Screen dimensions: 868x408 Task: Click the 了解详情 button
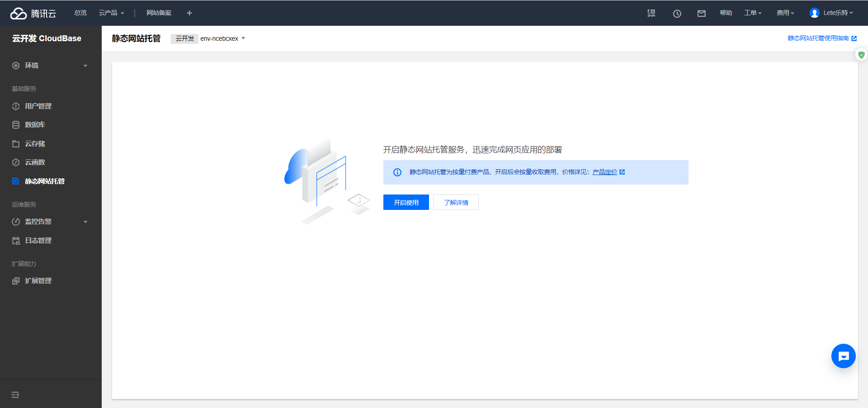(x=455, y=203)
